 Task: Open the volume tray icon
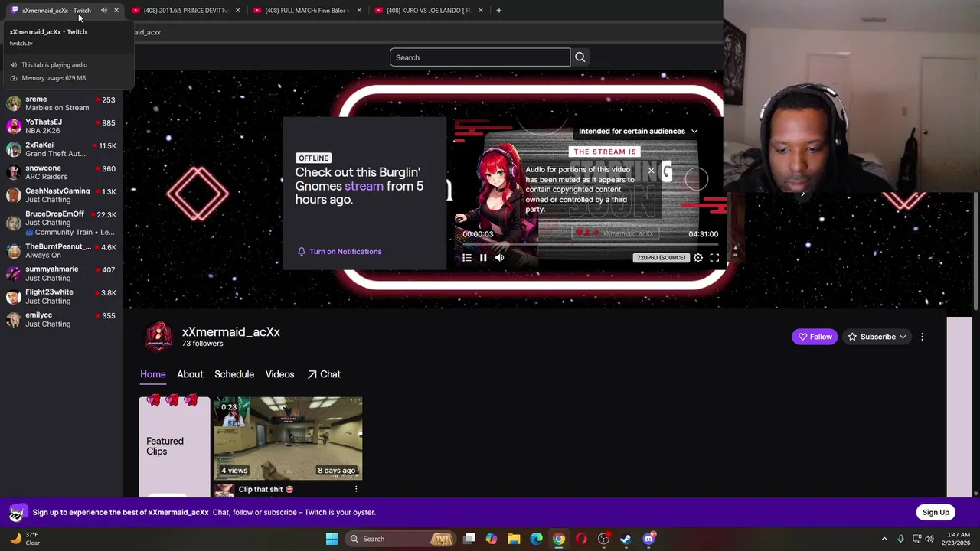click(x=930, y=539)
